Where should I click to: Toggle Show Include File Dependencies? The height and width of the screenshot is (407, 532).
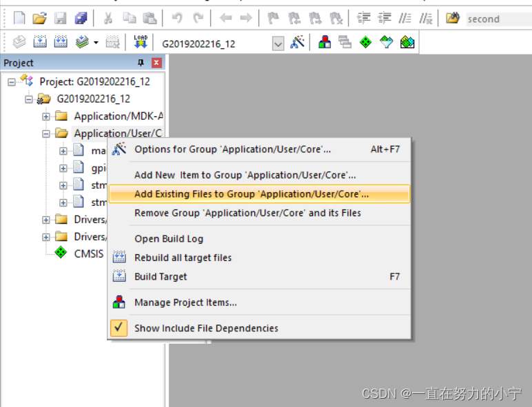260,328
